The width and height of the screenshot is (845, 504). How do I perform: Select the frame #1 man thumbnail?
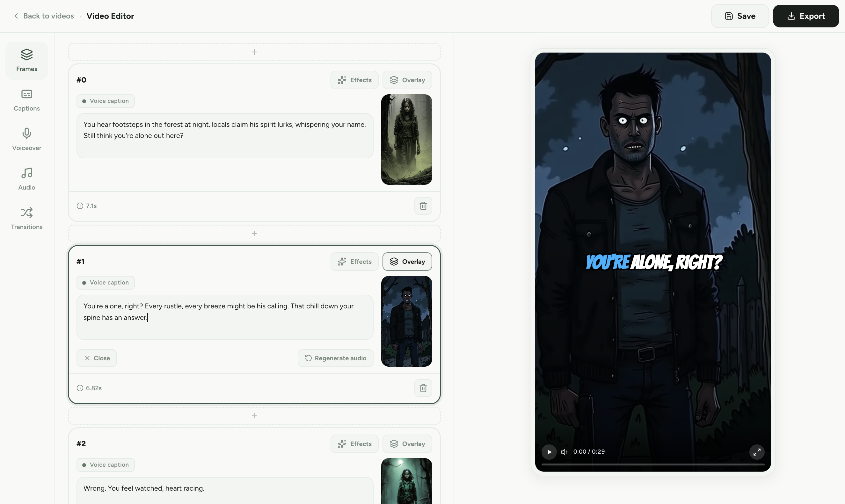coord(406,321)
